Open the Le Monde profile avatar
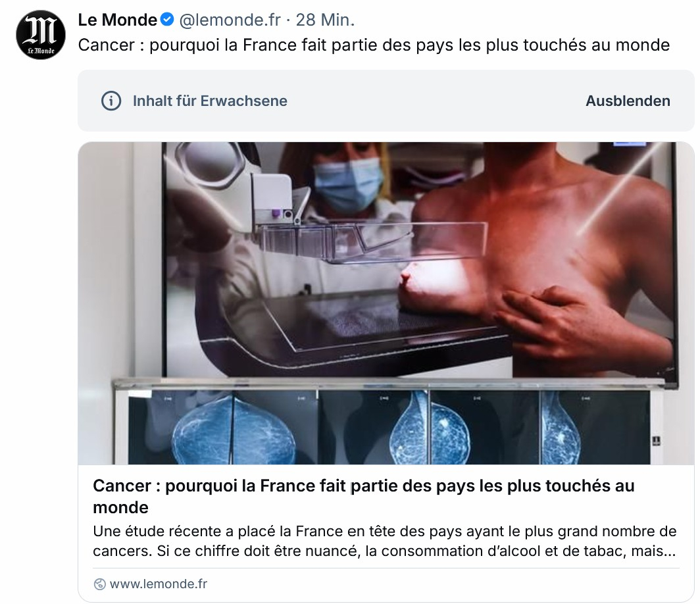This screenshot has width=700, height=604. (41, 35)
